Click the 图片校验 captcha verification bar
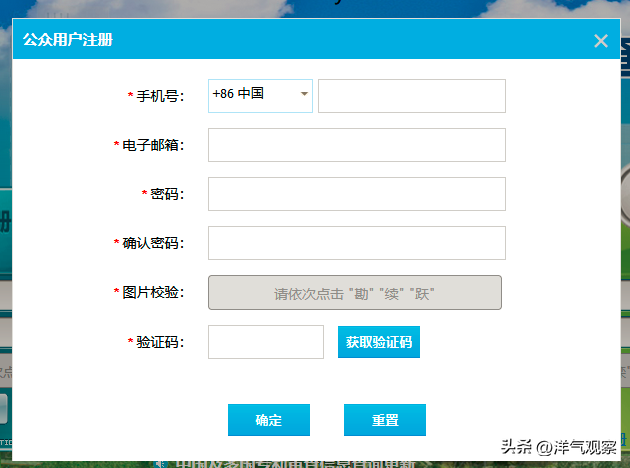 [x=354, y=293]
